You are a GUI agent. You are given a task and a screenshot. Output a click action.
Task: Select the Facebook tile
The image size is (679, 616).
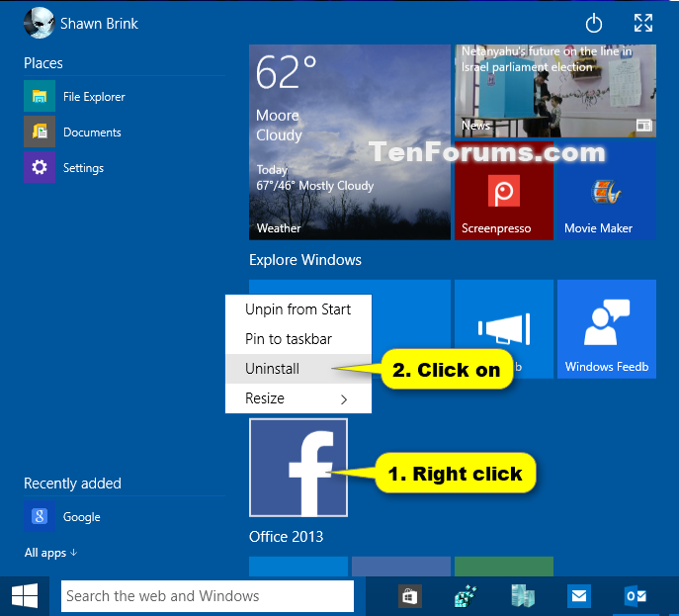tap(298, 468)
